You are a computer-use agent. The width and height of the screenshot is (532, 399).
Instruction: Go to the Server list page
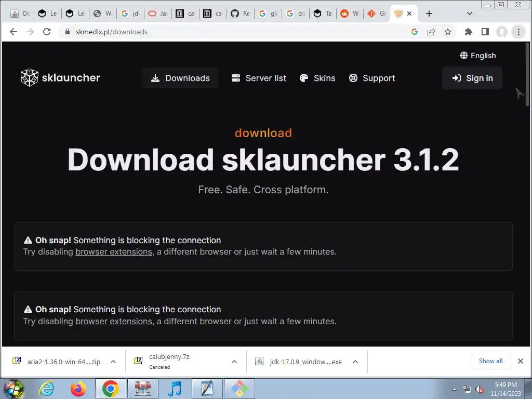259,78
